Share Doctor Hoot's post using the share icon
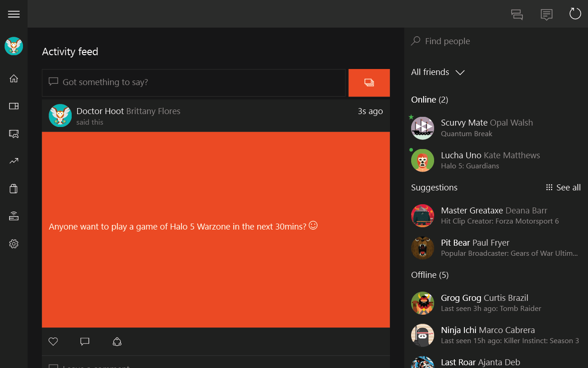 point(117,341)
